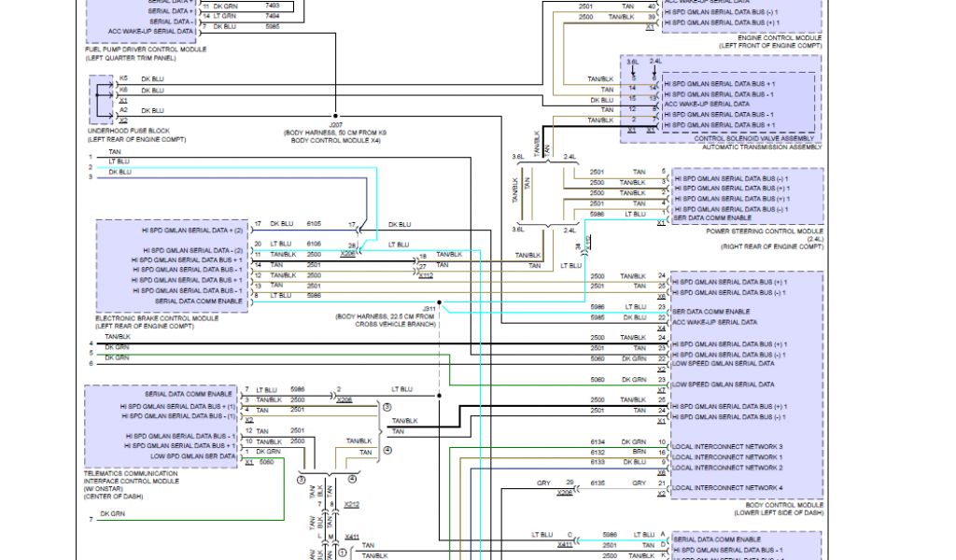Select the Power Steering Control Module label
Viewport: 956px width, 560px height.
click(765, 231)
